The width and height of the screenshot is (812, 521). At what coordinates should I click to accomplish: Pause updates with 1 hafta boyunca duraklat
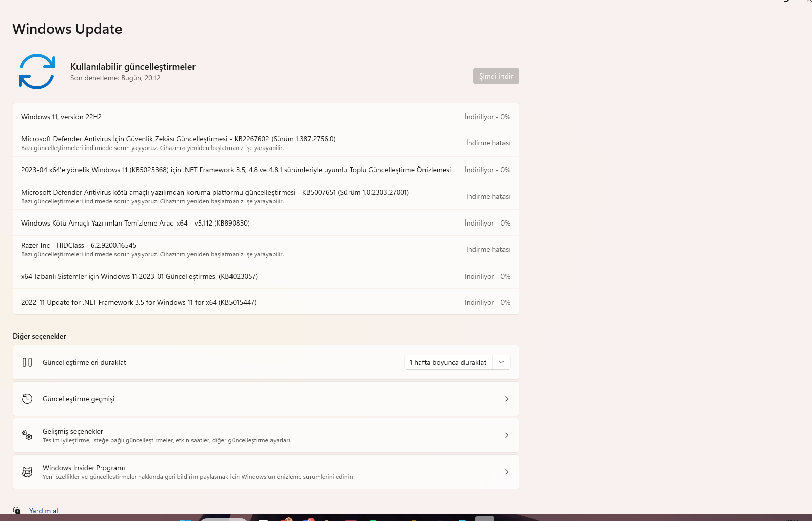[448, 362]
